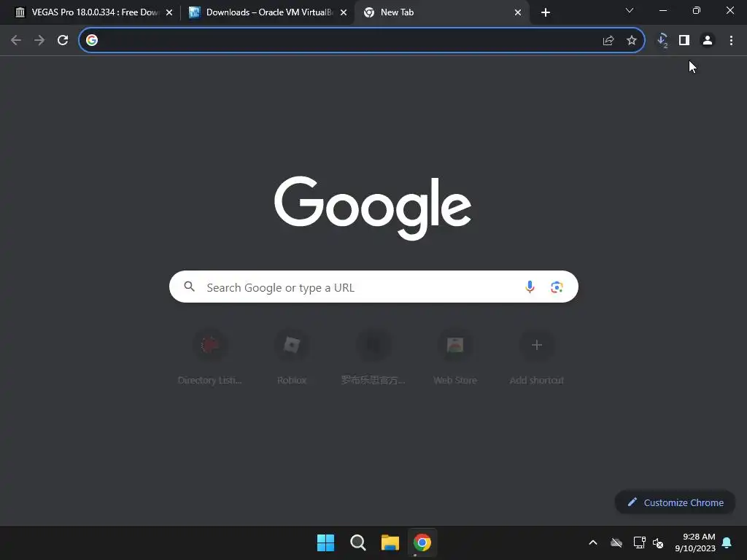
Task: Toggle the side panel icon
Action: (x=684, y=41)
